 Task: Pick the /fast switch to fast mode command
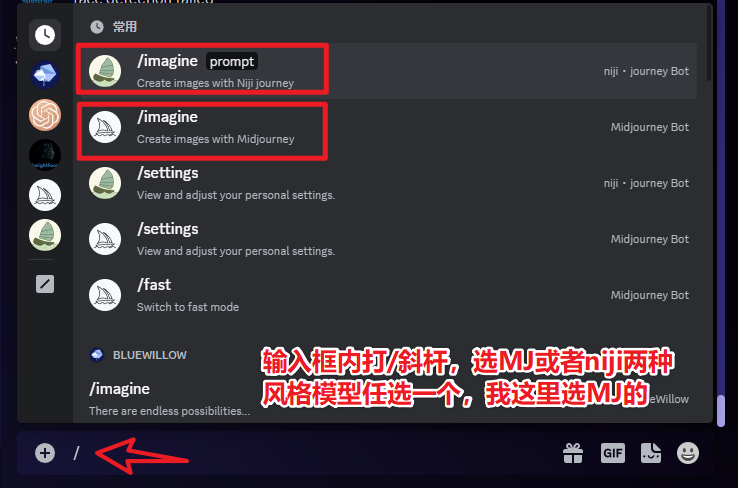pyautogui.click(x=386, y=295)
